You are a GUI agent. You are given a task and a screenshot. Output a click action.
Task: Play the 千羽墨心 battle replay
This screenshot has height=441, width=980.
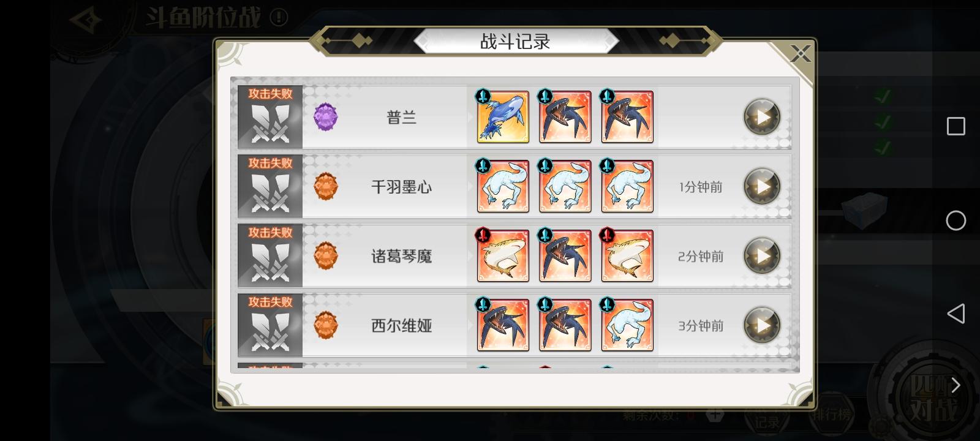point(762,186)
